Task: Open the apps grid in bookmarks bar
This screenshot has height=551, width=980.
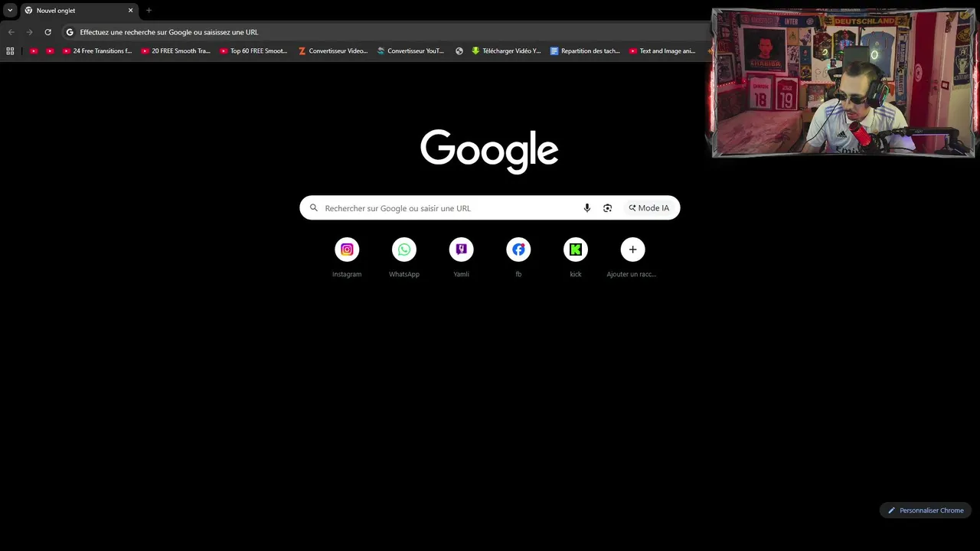Action: tap(10, 51)
